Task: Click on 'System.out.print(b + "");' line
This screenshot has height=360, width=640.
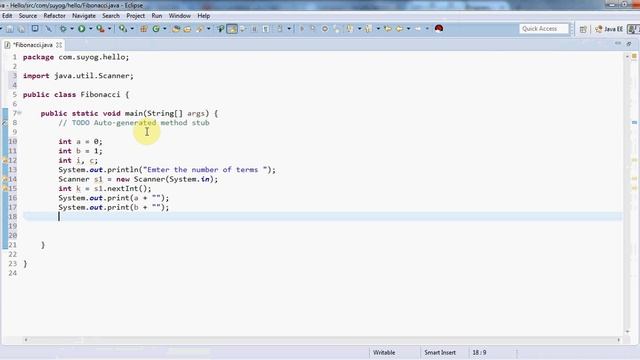Action: (x=113, y=207)
